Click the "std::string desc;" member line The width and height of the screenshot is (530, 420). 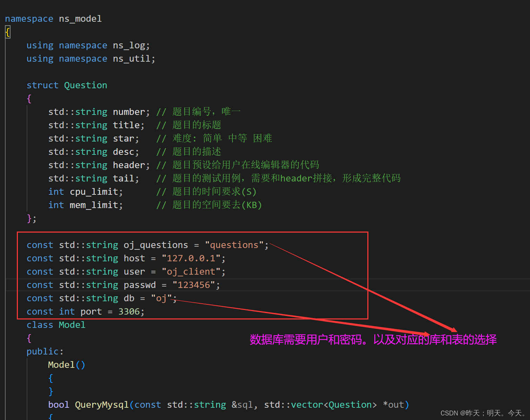point(94,152)
